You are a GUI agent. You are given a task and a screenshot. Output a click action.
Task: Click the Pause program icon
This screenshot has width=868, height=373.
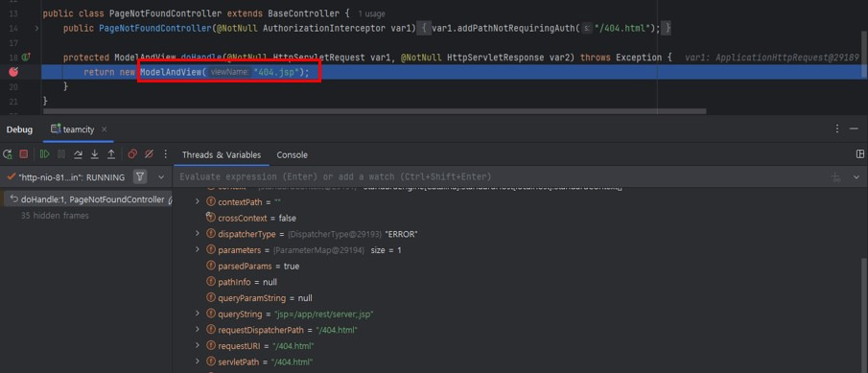pos(61,154)
